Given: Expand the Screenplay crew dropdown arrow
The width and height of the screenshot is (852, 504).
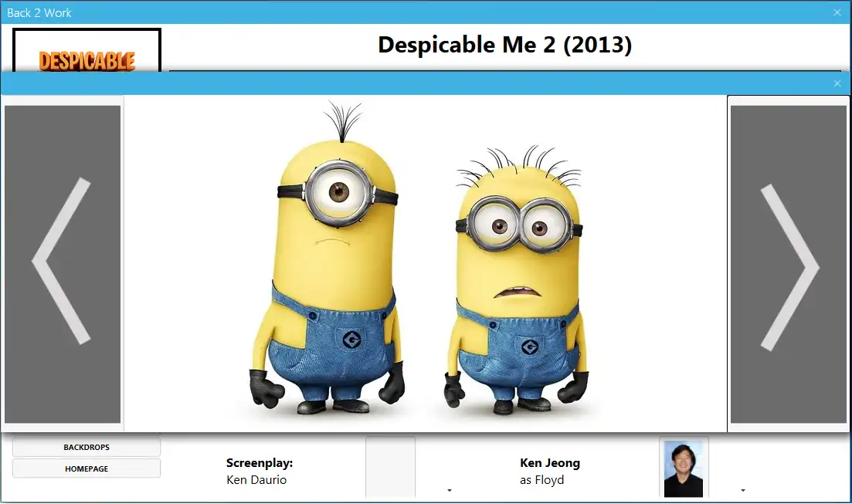Looking at the screenshot, I should click(450, 490).
